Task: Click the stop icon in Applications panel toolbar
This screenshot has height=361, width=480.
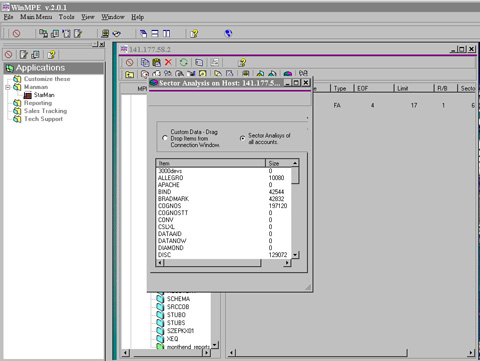Action: click(x=9, y=55)
